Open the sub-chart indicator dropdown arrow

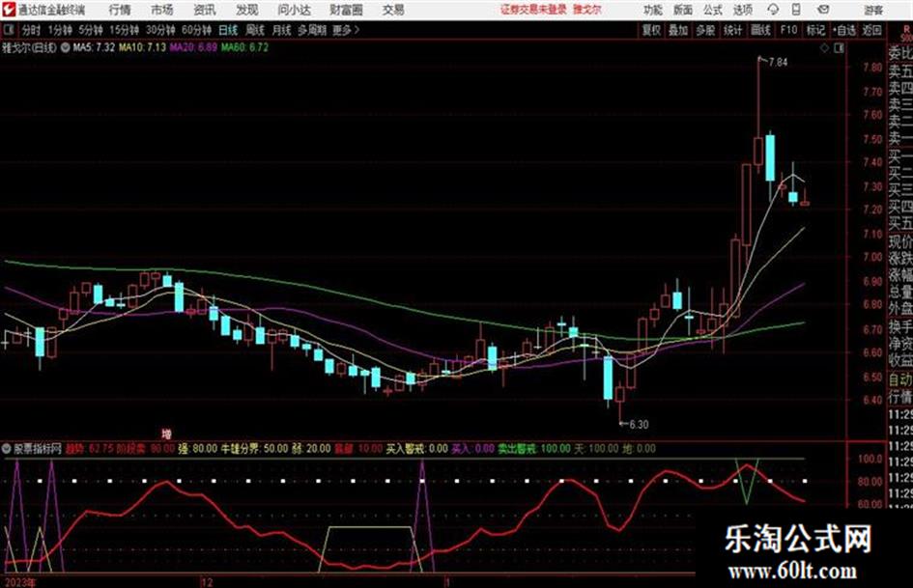7,449
